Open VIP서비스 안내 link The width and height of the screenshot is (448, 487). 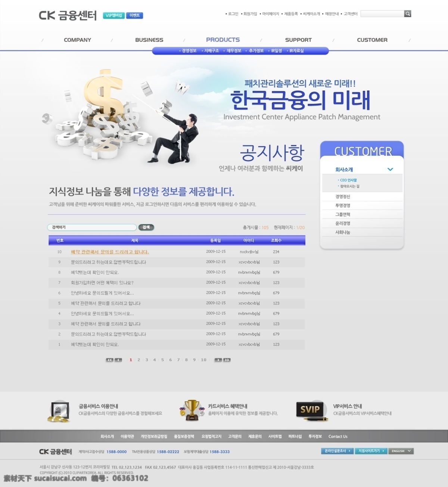(347, 406)
